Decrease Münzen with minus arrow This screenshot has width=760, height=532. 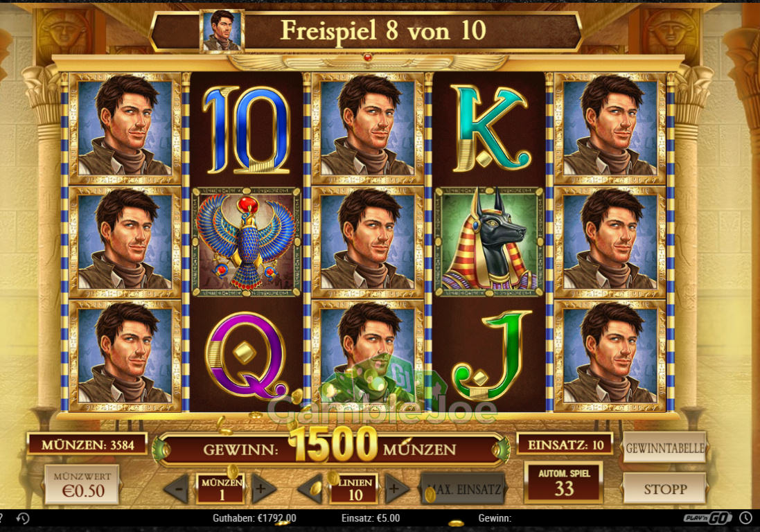(x=177, y=489)
